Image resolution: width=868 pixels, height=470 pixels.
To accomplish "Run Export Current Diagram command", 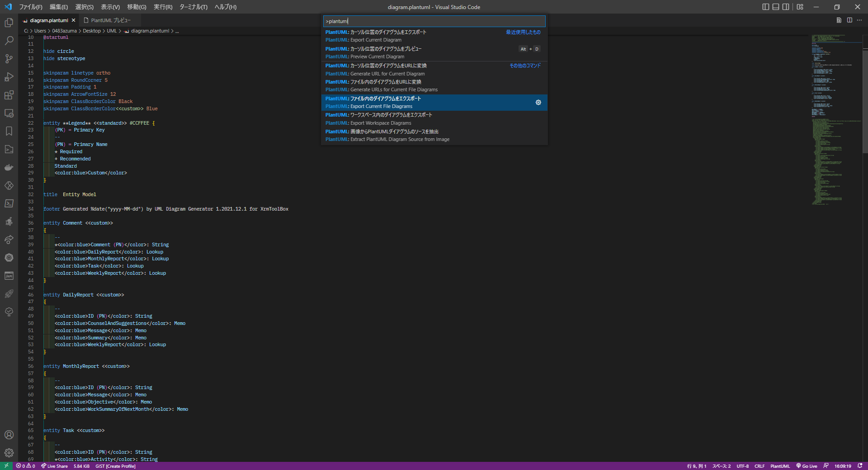I will [x=434, y=36].
